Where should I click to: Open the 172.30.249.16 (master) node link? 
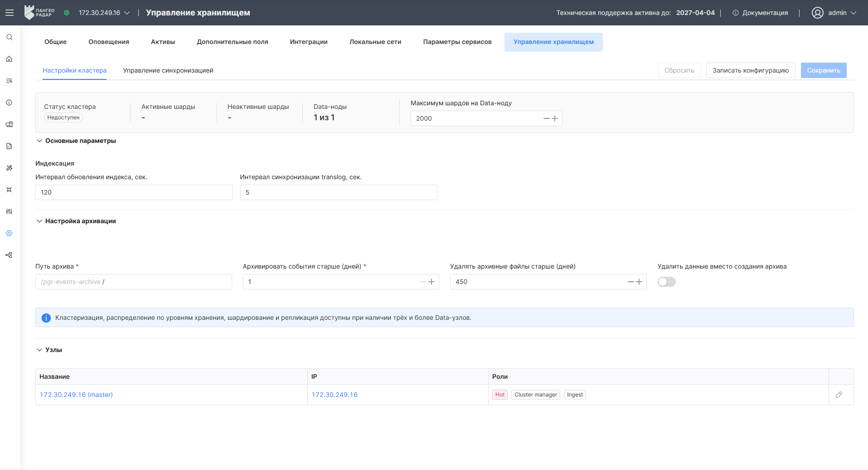[76, 395]
